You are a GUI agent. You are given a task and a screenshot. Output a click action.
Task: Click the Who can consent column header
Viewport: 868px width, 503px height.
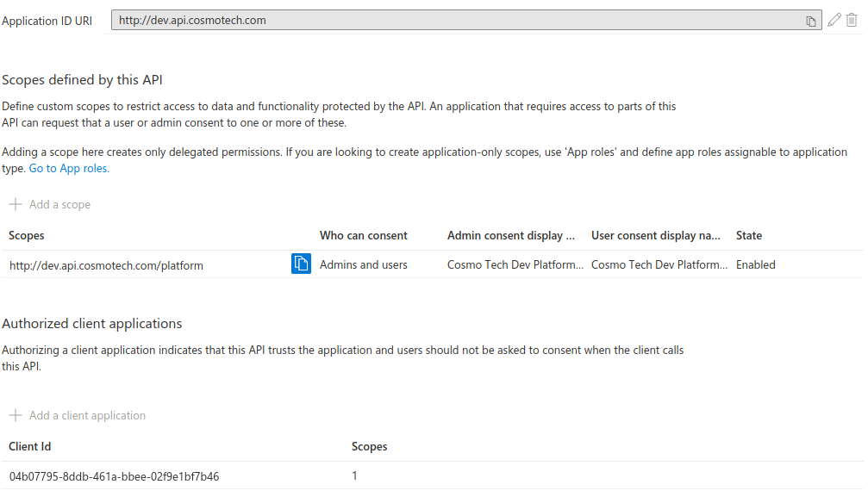click(363, 235)
